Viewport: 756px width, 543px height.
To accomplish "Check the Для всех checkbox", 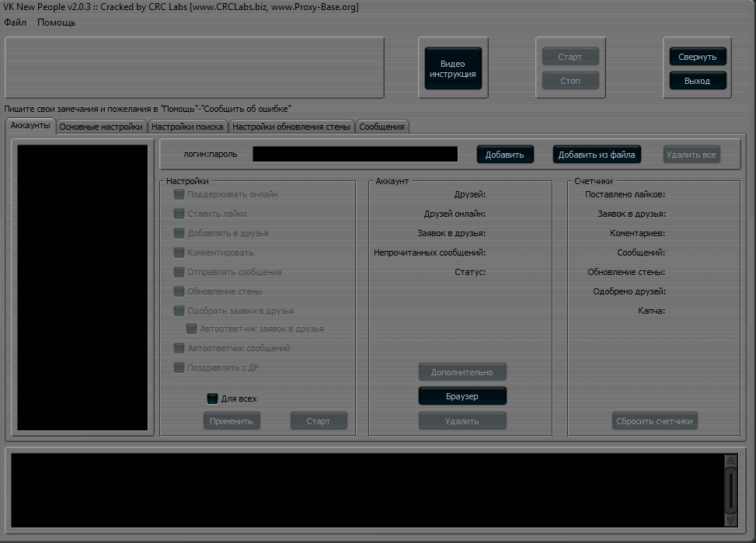I will click(213, 399).
